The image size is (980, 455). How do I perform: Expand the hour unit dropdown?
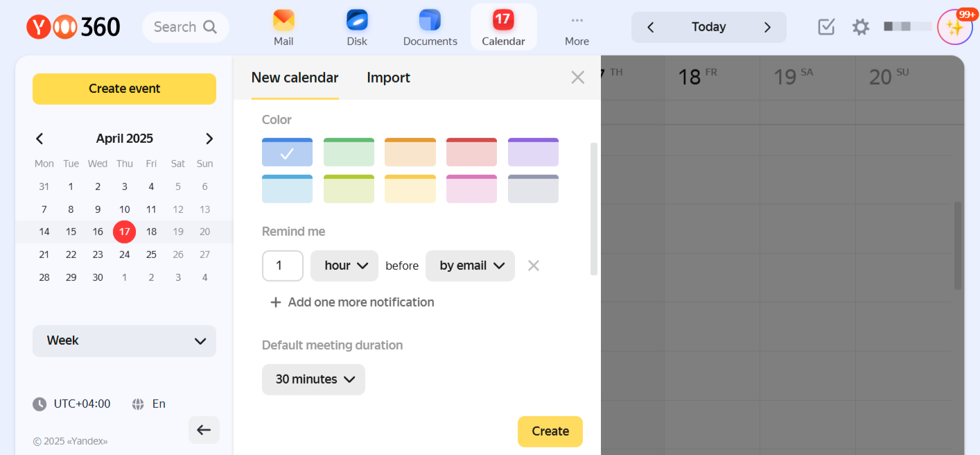pyautogui.click(x=344, y=266)
